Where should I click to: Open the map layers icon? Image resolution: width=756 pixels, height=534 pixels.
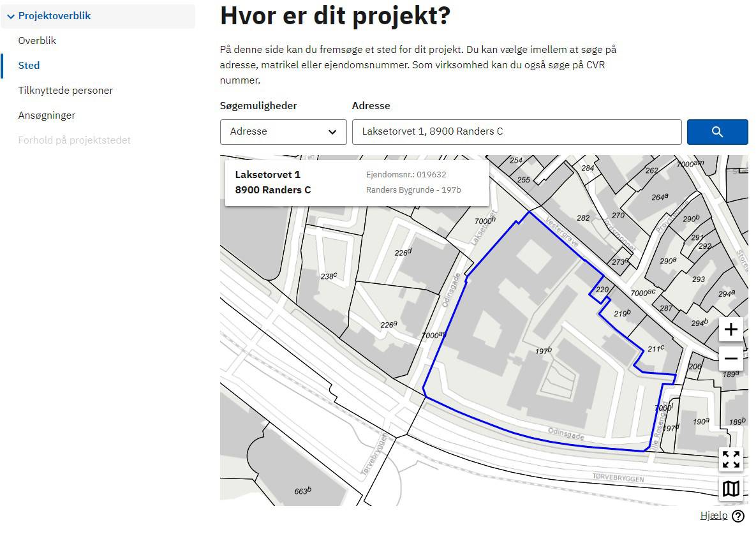pos(730,489)
